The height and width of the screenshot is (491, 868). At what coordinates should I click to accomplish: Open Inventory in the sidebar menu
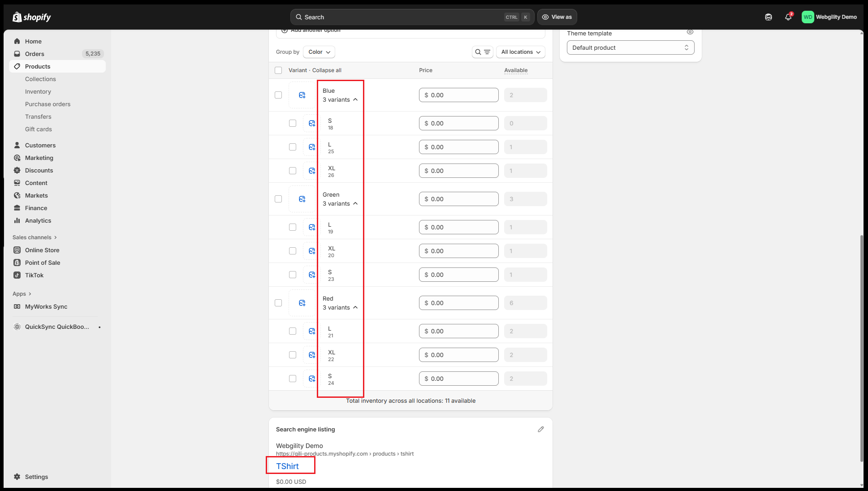point(38,91)
